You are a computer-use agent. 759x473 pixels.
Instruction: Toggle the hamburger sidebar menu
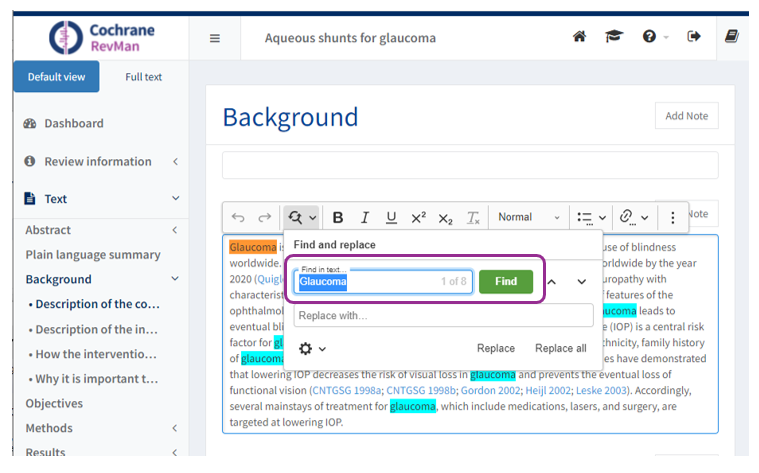pos(214,38)
